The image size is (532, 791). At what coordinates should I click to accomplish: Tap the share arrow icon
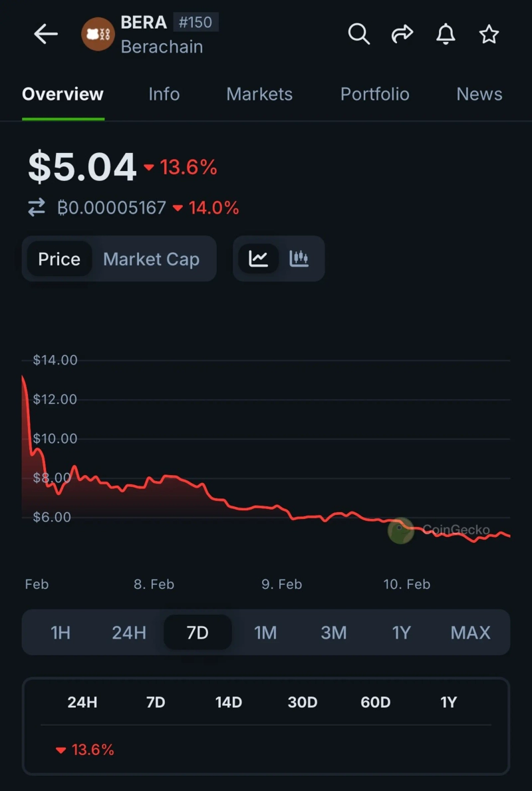click(x=402, y=34)
